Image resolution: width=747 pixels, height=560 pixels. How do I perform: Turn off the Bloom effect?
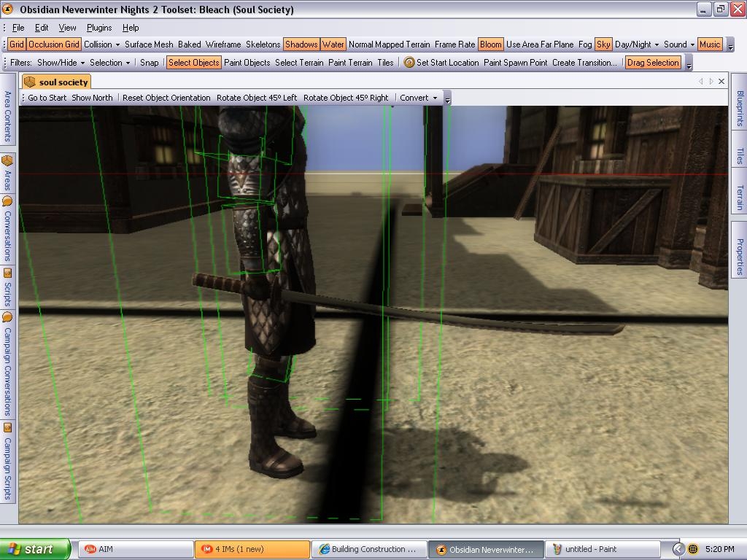(x=490, y=44)
